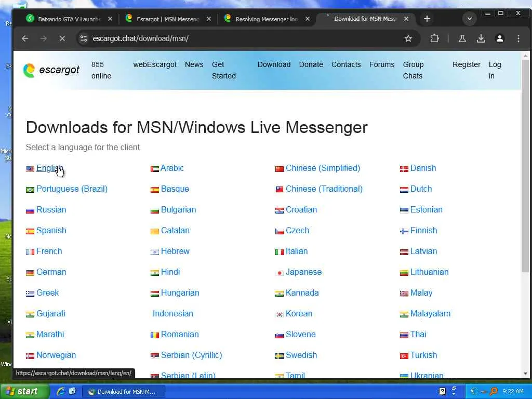Click the Romanian flag icon

click(155, 335)
